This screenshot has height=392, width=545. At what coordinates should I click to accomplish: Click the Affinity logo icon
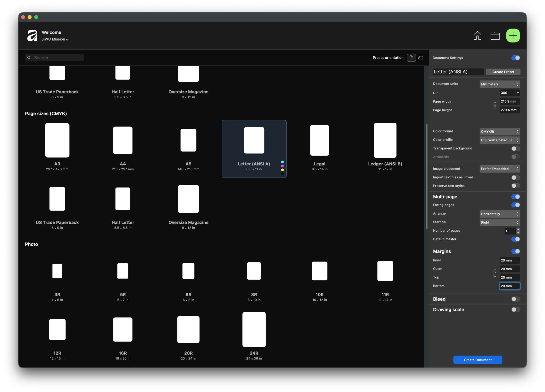[x=32, y=36]
